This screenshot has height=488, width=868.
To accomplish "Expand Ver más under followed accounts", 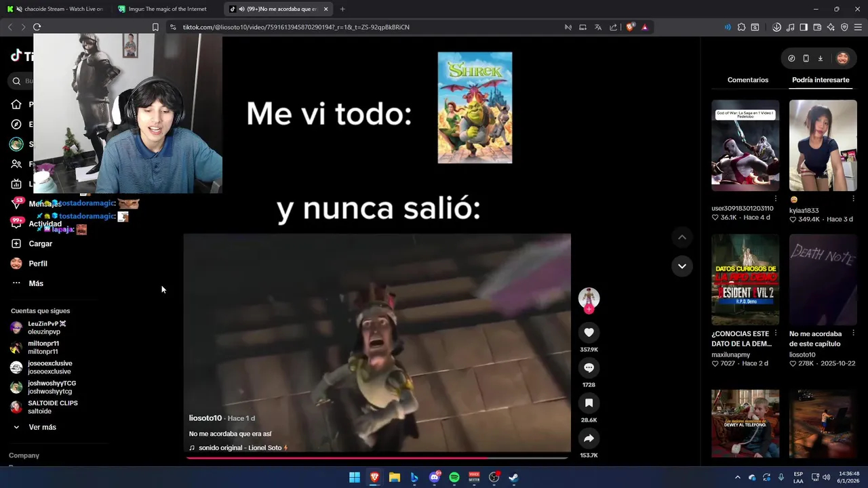I will tap(35, 427).
